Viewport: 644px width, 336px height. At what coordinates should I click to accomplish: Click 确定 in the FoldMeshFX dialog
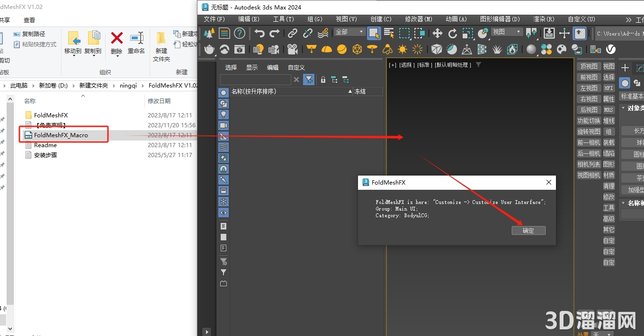click(x=528, y=230)
